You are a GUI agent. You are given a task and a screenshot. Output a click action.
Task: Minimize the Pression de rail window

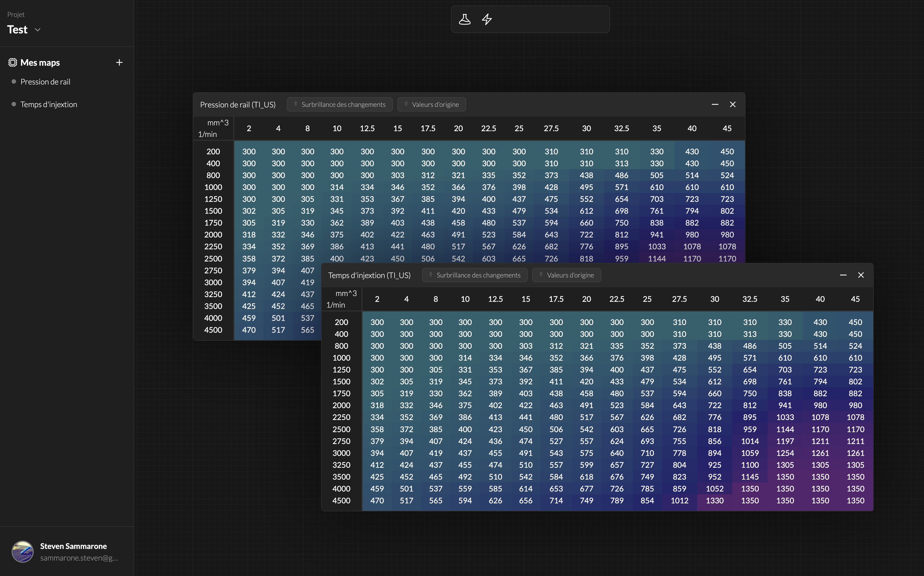(x=715, y=104)
